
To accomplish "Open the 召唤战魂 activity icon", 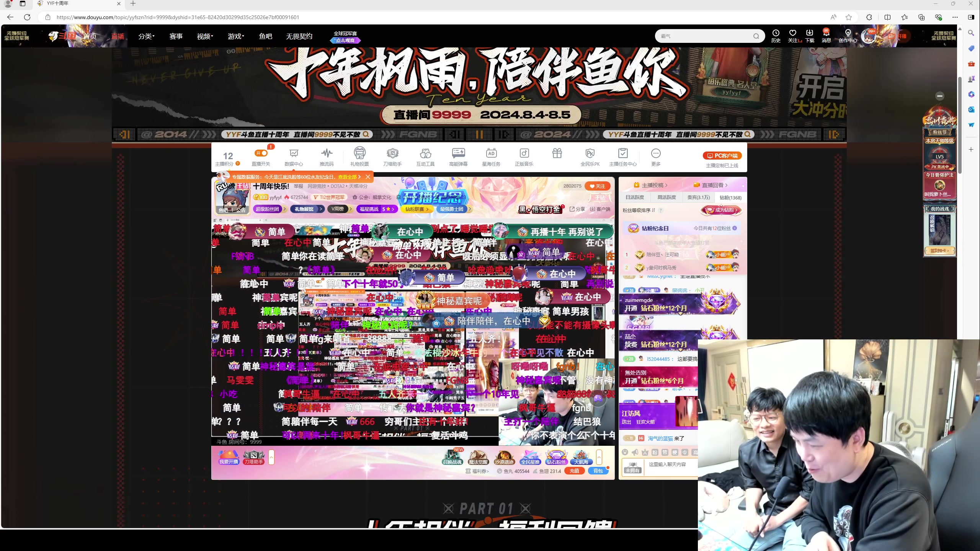I will point(452,457).
